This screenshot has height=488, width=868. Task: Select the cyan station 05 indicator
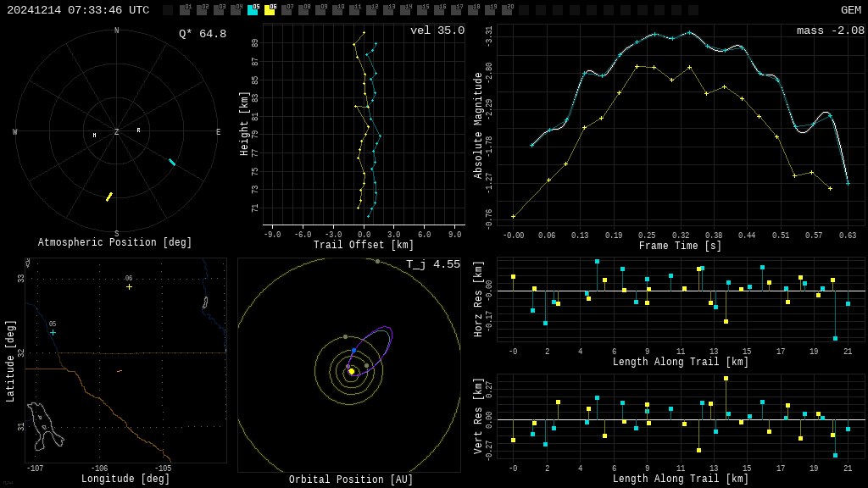(253, 10)
